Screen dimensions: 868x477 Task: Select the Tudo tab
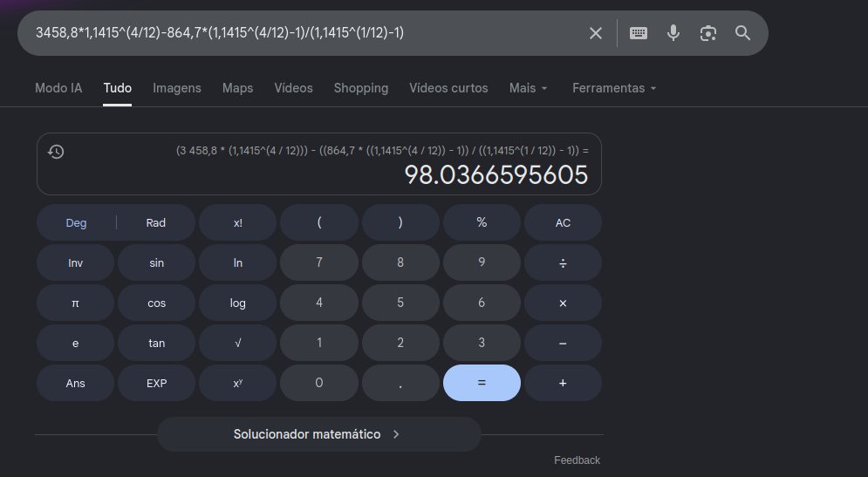pos(118,88)
